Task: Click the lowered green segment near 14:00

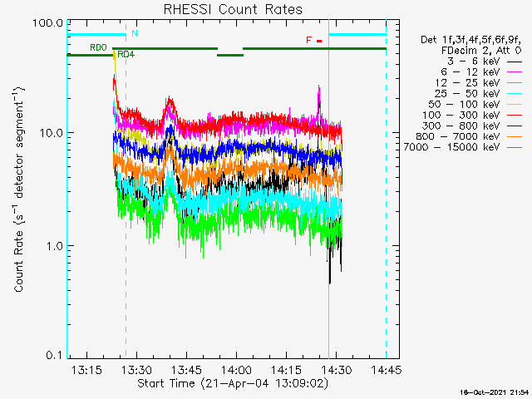Action: coord(230,56)
